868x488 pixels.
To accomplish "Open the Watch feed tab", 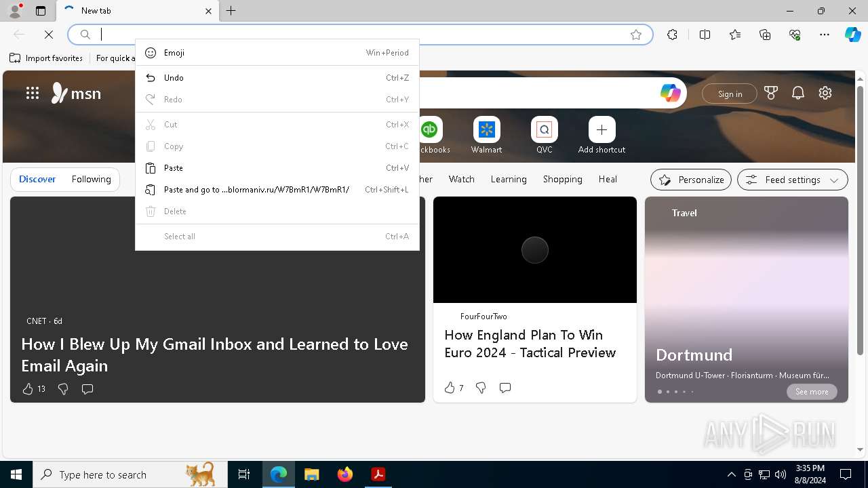I will [x=461, y=179].
